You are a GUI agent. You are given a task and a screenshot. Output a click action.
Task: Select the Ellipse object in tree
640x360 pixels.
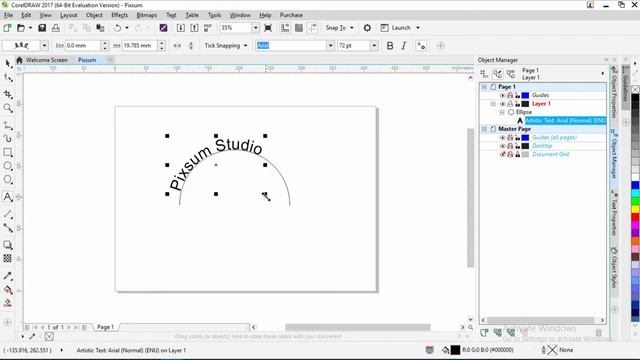click(524, 112)
